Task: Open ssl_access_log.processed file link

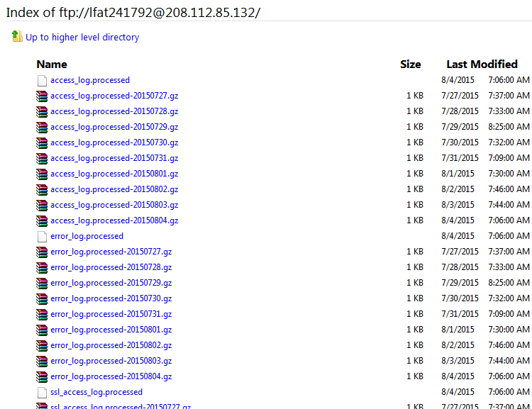Action: [96, 393]
